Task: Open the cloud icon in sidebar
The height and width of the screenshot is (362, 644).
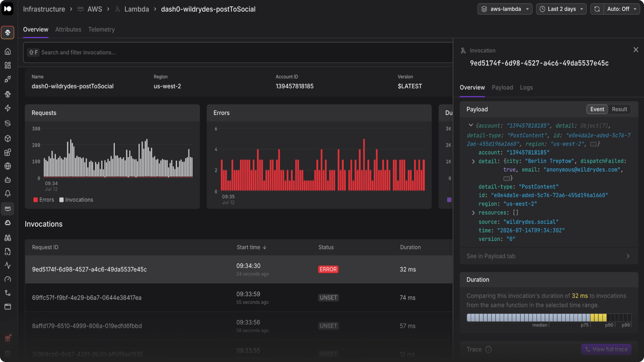Action: [x=8, y=223]
